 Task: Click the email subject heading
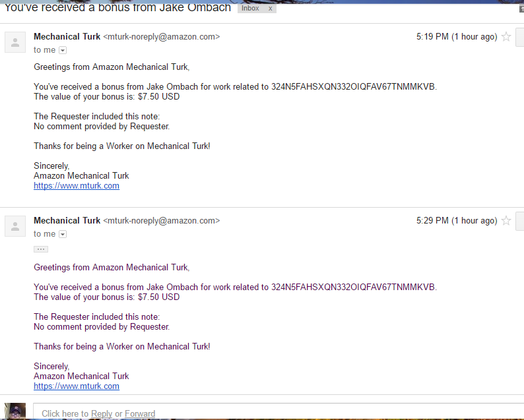point(117,7)
